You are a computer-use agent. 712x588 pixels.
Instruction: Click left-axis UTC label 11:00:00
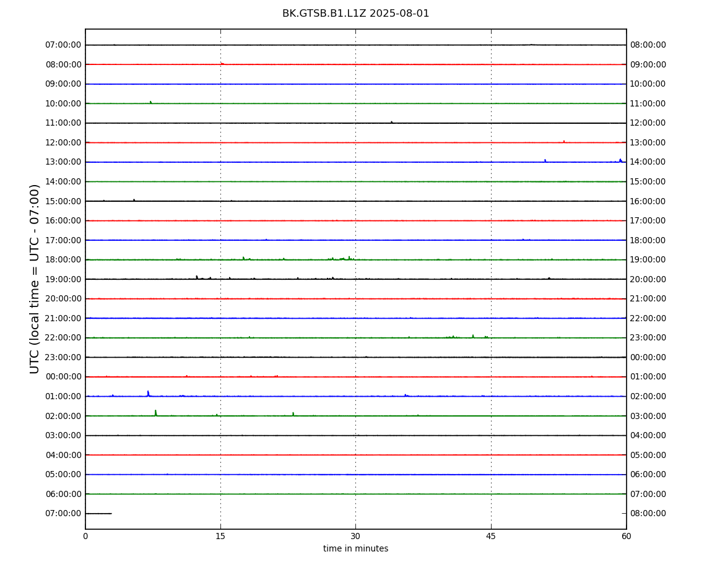click(x=63, y=123)
